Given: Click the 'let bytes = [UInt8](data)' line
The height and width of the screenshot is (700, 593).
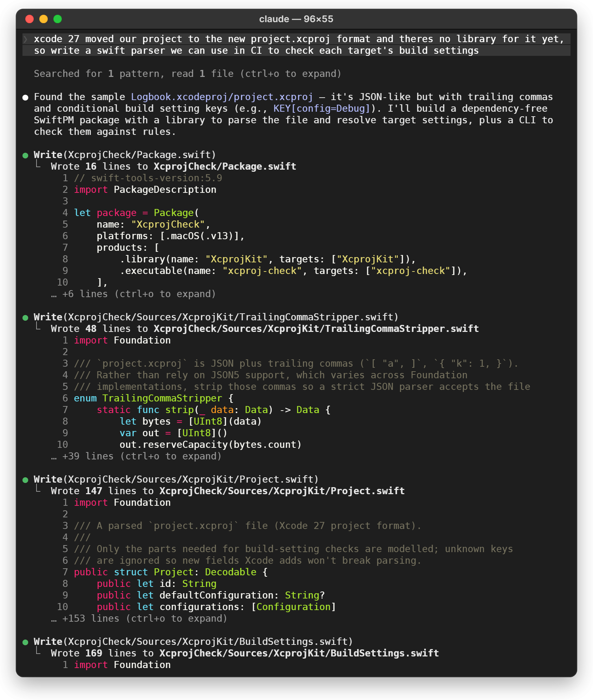Looking at the screenshot, I should (x=191, y=421).
